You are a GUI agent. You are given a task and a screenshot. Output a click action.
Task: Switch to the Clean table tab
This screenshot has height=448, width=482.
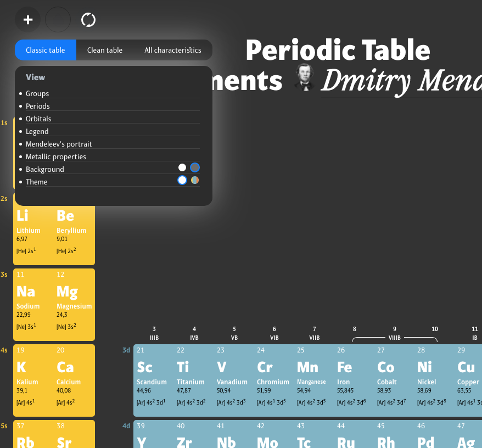pyautogui.click(x=105, y=50)
